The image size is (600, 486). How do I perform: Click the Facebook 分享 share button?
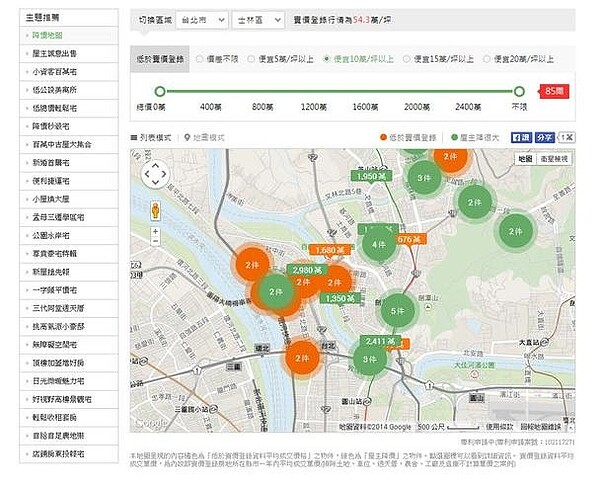coord(545,137)
